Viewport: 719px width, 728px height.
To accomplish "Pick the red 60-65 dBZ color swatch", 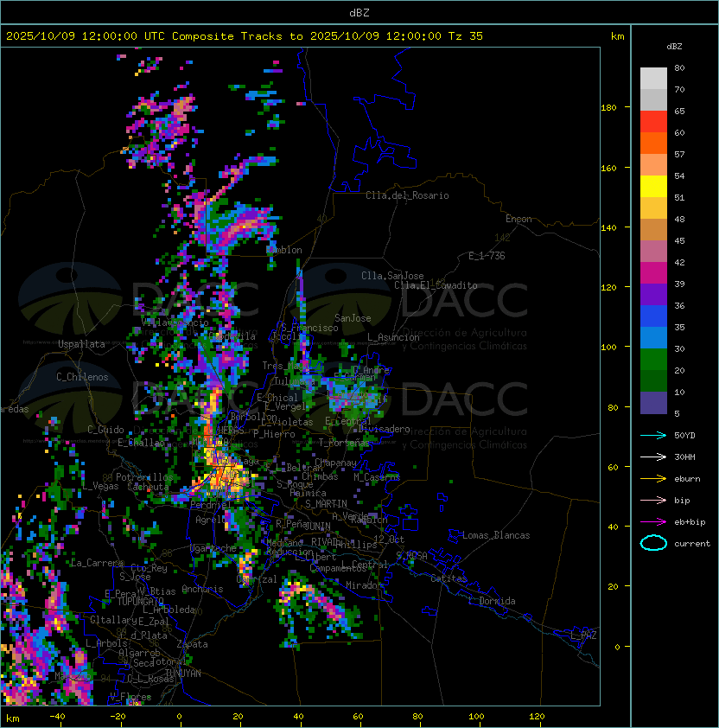I will coord(653,122).
